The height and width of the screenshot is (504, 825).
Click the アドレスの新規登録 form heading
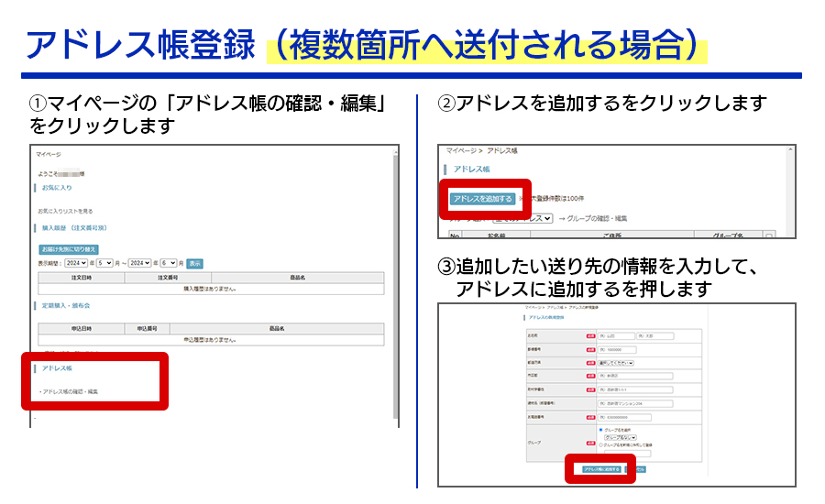coord(546,318)
